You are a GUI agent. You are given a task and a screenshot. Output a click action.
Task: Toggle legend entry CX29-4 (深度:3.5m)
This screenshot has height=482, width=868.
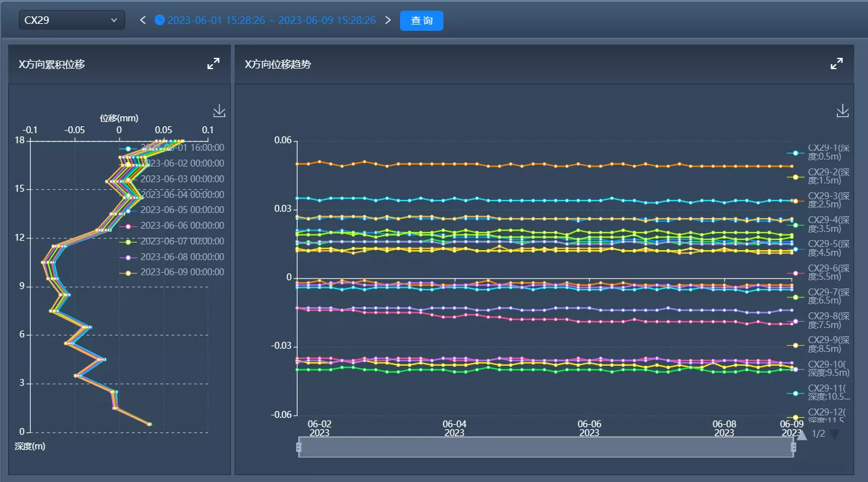coord(819,224)
